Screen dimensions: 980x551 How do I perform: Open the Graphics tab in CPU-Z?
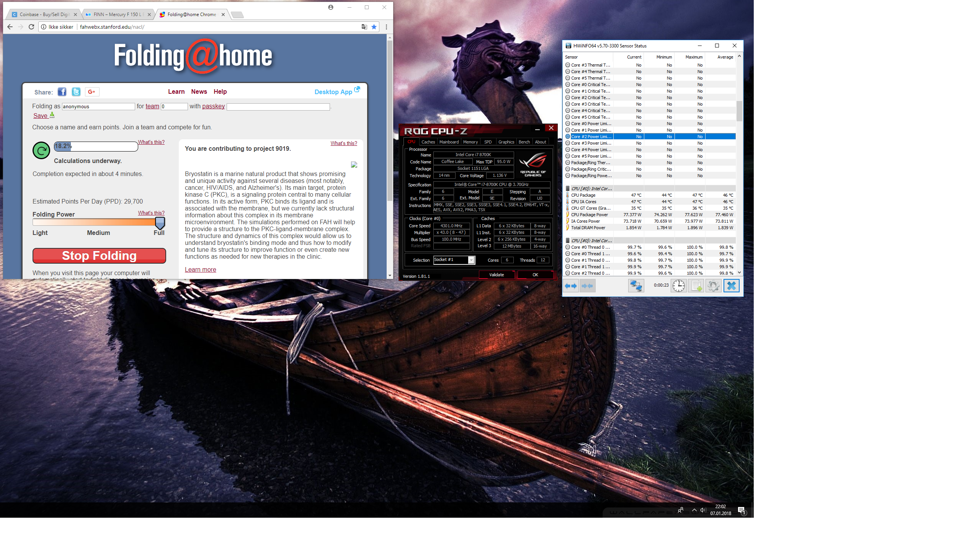[x=506, y=142]
